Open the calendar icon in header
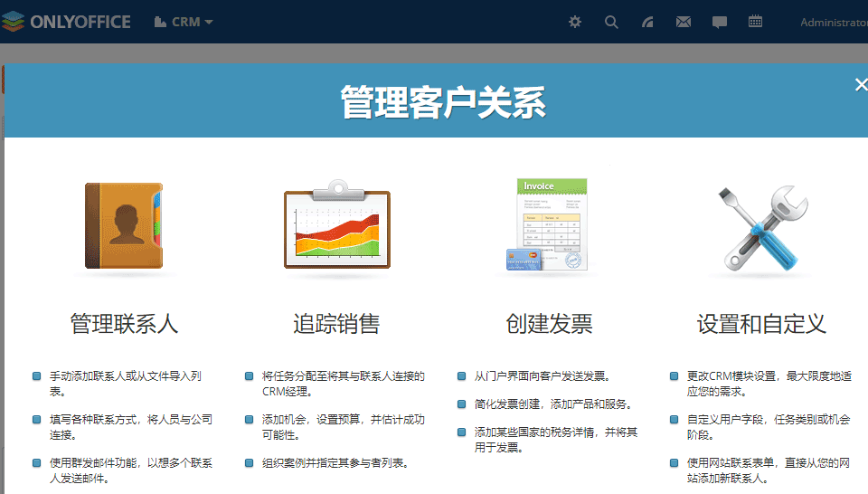 point(756,22)
